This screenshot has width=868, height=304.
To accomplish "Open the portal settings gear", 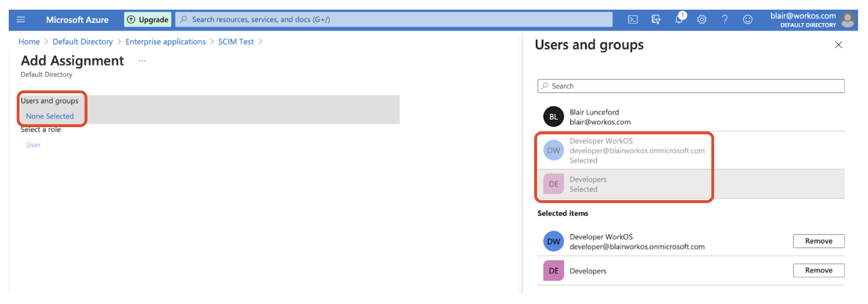I will (702, 20).
